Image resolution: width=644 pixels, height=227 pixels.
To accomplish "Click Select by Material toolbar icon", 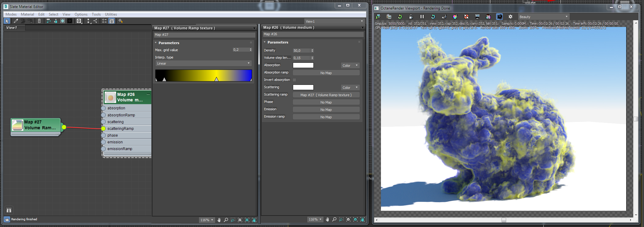I will pyautogui.click(x=120, y=21).
